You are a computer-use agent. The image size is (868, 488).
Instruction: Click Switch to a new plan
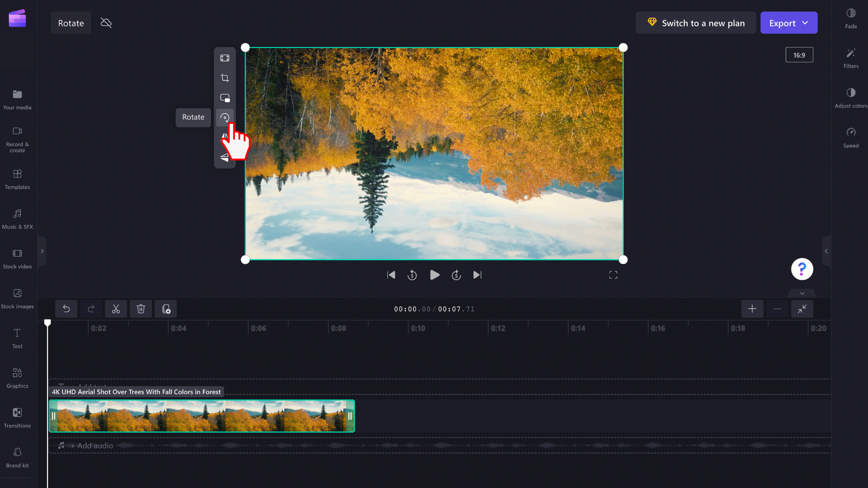(x=695, y=23)
